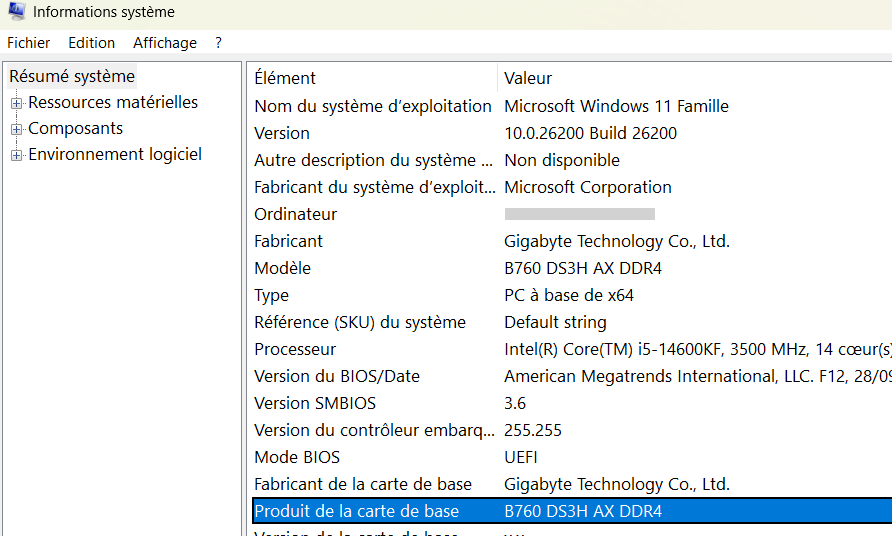
Task: Select the Version SMBIOS row
Action: (x=315, y=403)
